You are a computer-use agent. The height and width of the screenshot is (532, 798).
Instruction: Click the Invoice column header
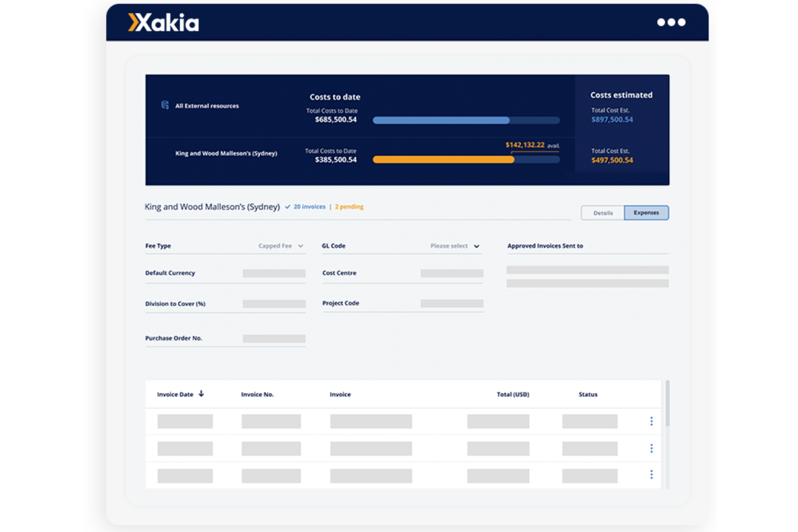pyautogui.click(x=340, y=395)
